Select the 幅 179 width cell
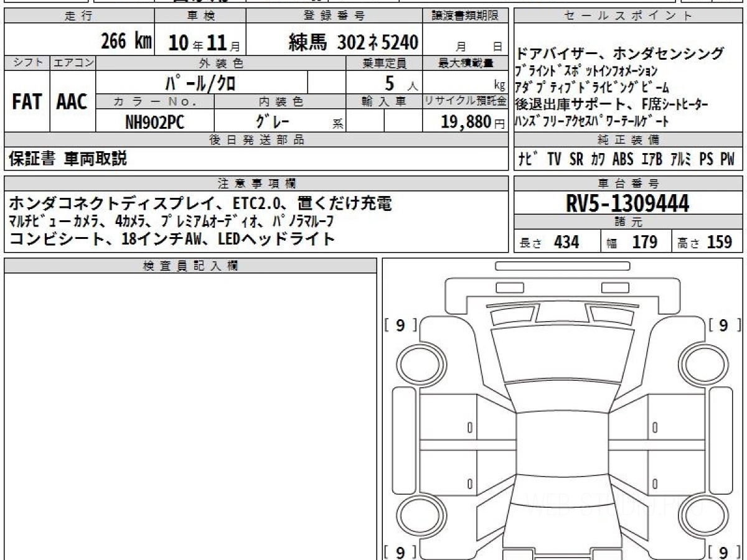747x560 pixels. (x=636, y=242)
